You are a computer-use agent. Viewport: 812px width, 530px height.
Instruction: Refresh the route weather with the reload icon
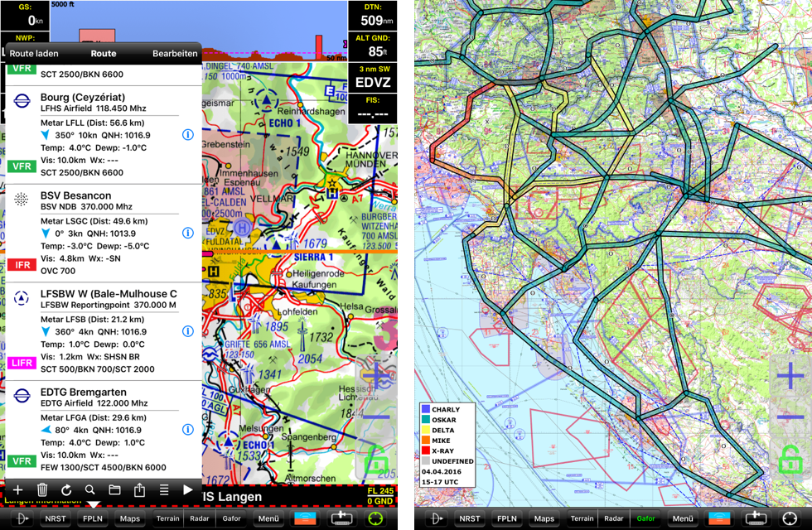click(x=66, y=489)
